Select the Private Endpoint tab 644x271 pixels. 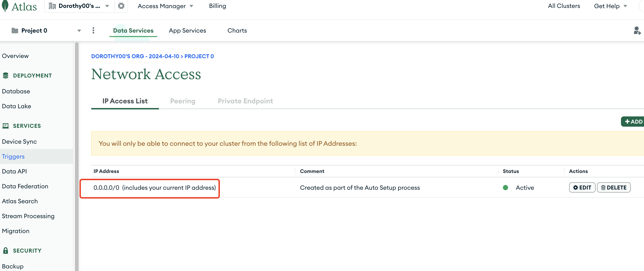[245, 101]
